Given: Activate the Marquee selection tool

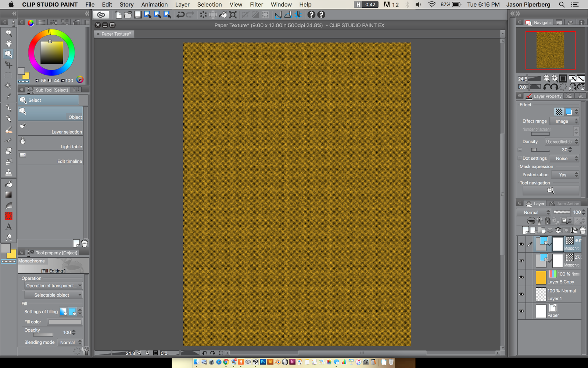Looking at the screenshot, I should [x=8, y=75].
